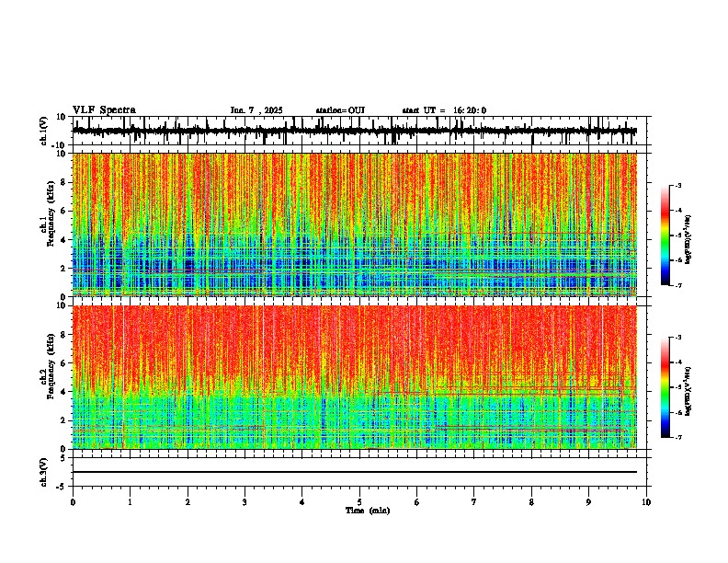The image size is (728, 563).
Task: Click the "VLF Spectra" plot title
Action: click(104, 110)
